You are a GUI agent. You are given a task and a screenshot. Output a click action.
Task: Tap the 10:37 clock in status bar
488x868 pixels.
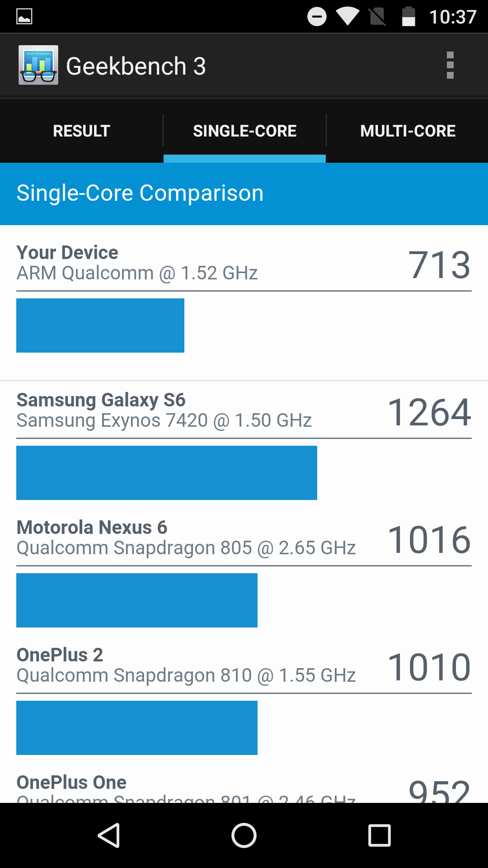point(452,17)
